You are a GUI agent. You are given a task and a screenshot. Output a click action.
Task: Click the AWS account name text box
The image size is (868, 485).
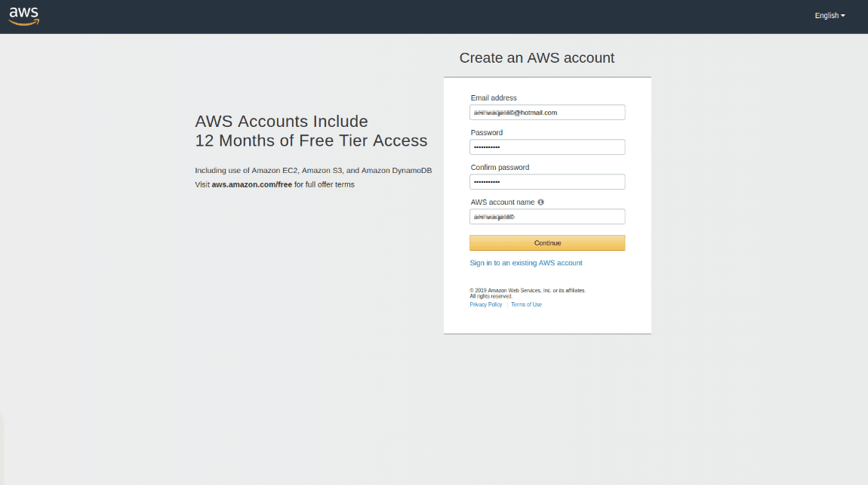pos(547,217)
